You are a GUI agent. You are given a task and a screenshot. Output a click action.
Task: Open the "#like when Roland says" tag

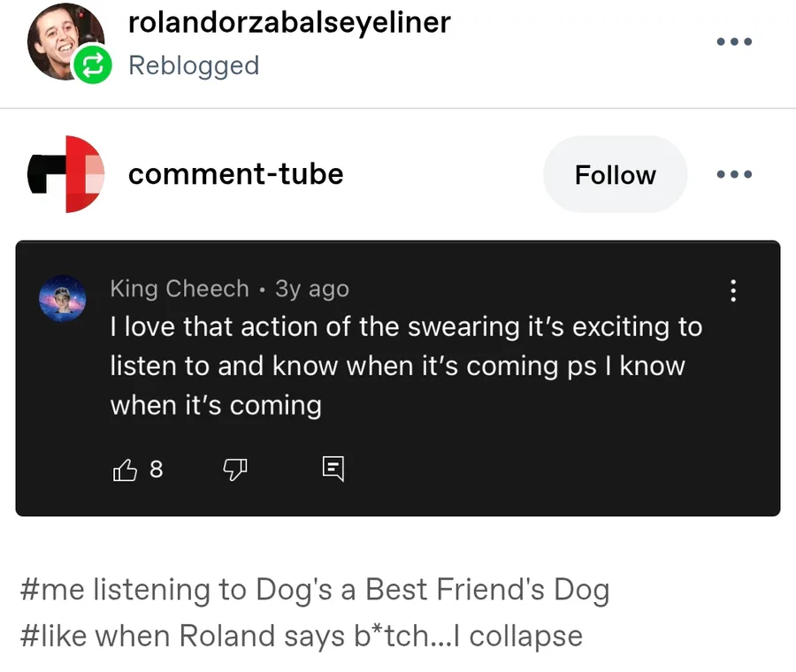point(301,636)
